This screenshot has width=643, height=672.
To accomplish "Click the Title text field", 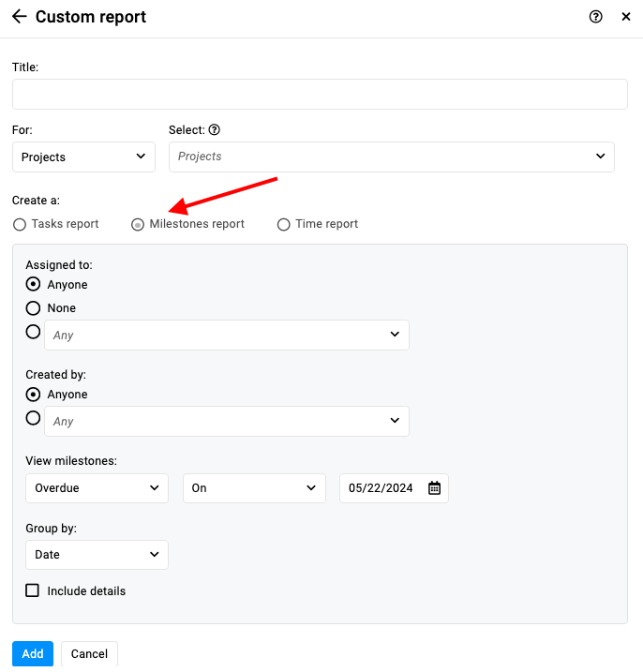I will (x=320, y=95).
